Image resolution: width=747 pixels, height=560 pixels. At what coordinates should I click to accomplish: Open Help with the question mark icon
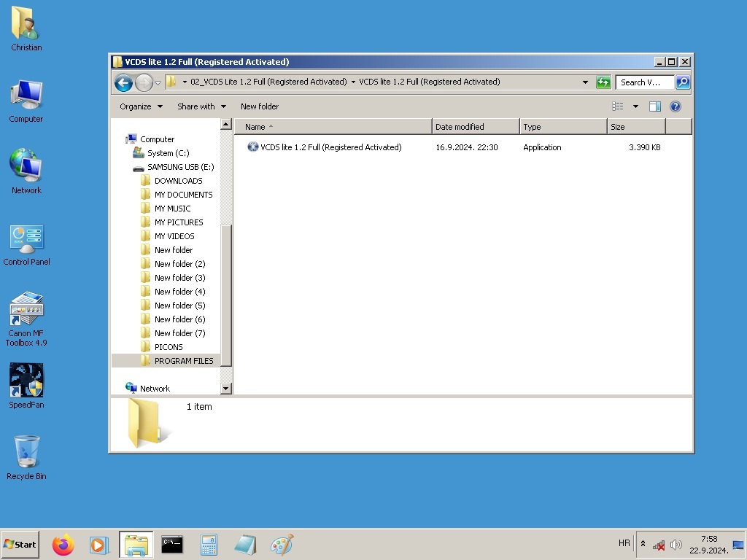675,106
